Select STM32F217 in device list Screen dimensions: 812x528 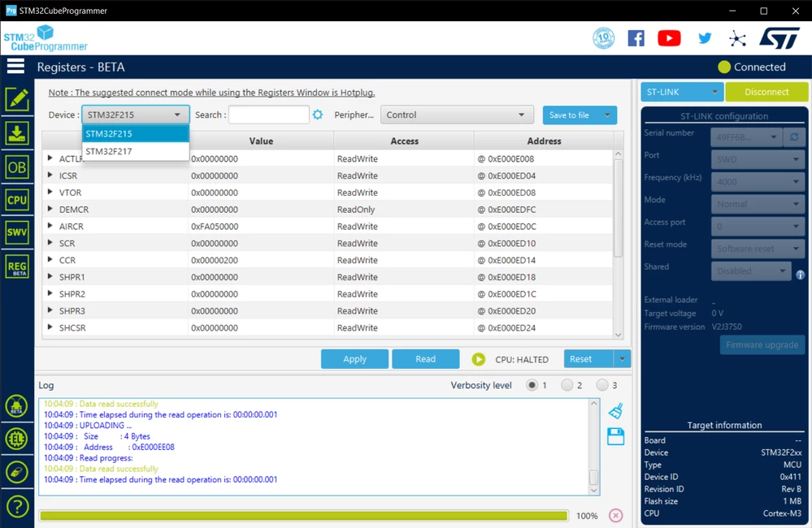click(135, 151)
